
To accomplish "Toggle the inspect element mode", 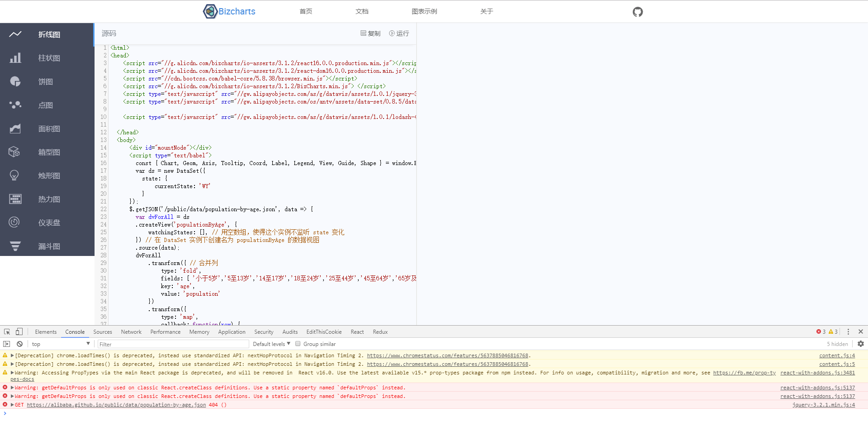I will [7, 331].
